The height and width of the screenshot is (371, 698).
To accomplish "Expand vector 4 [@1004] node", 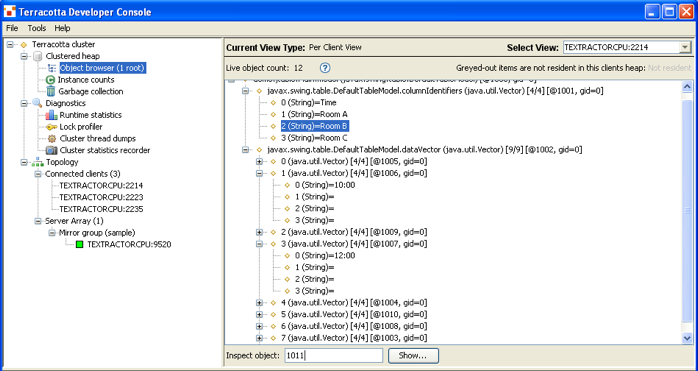I will tap(259, 303).
